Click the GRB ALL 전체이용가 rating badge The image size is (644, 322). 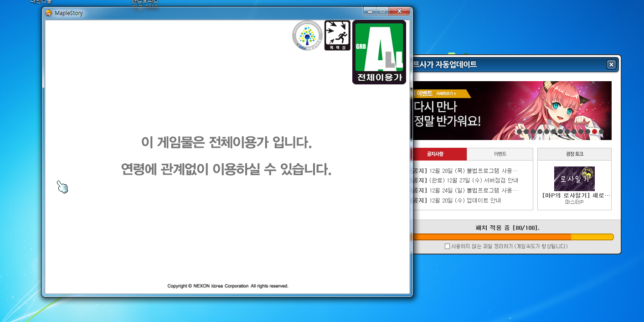click(379, 52)
